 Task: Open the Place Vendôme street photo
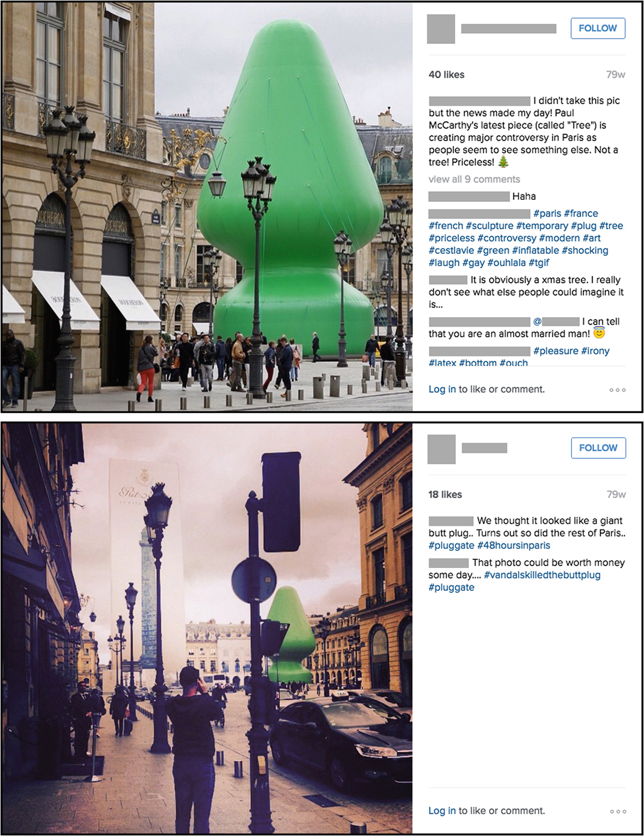coord(207,628)
